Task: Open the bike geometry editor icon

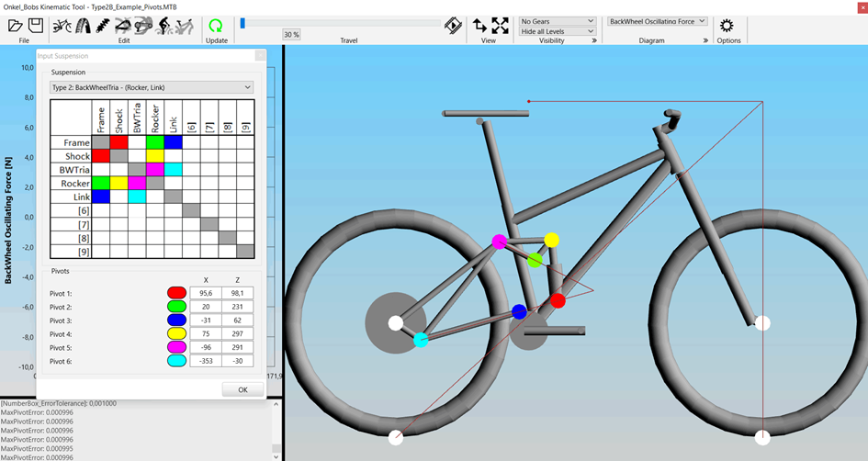Action: [x=62, y=26]
